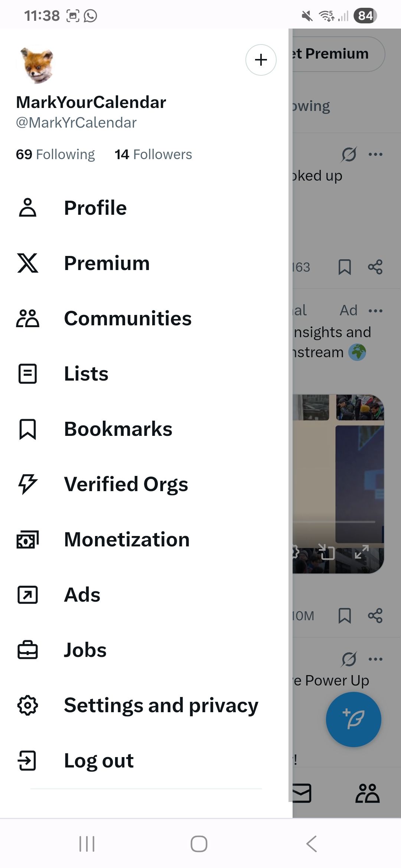Open Jobs via the briefcase icon
Image resolution: width=401 pixels, height=868 pixels.
coord(28,650)
